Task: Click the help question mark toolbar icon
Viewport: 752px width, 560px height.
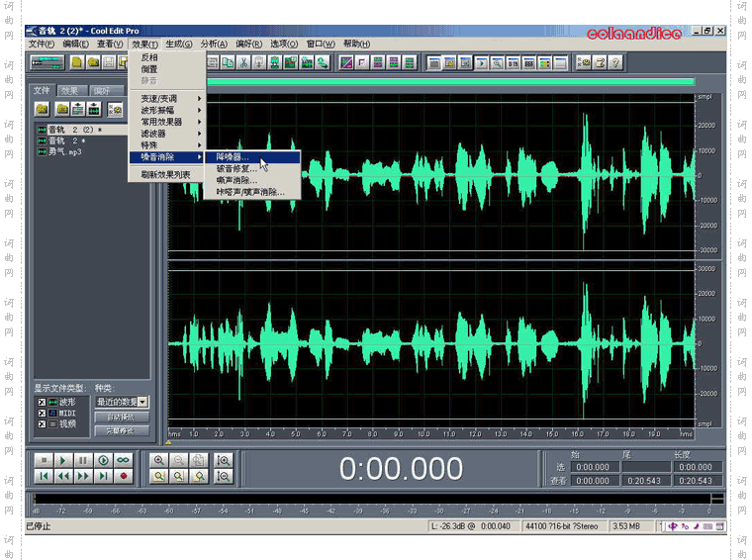Action: (x=615, y=62)
